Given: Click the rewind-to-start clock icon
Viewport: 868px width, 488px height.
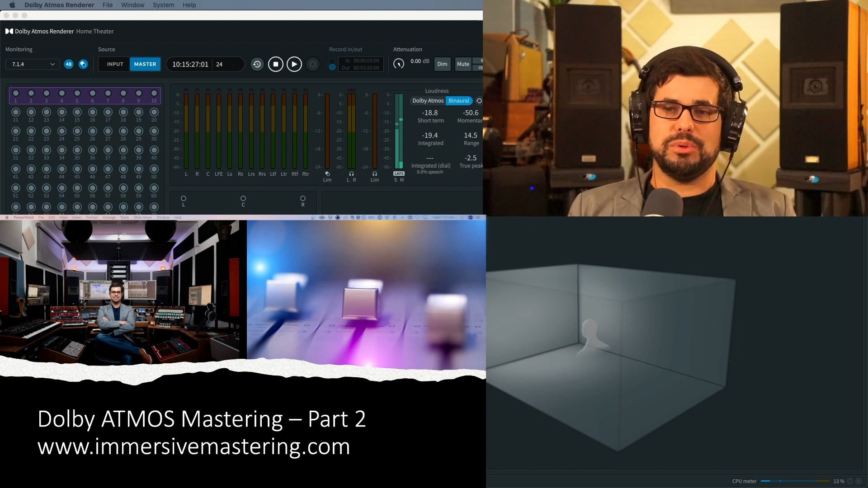Looking at the screenshot, I should [x=257, y=64].
